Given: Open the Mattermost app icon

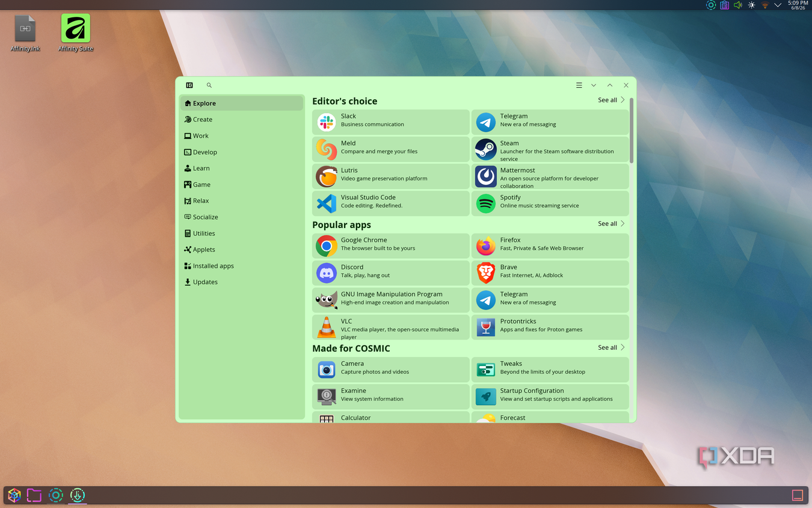Looking at the screenshot, I should [x=485, y=176].
